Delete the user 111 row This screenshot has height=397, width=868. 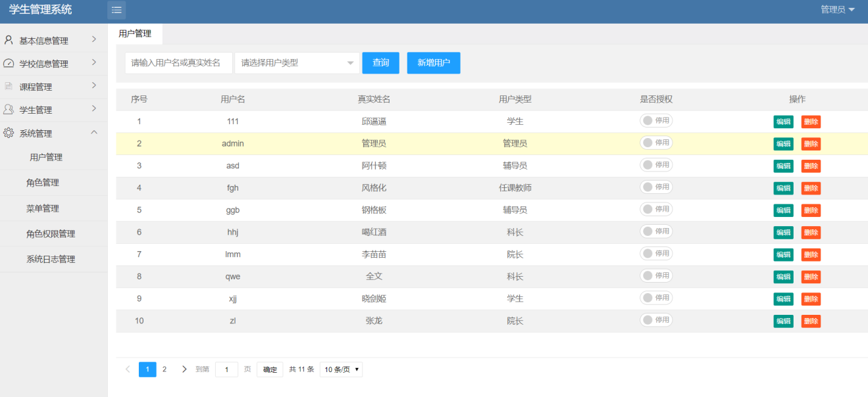(x=811, y=122)
